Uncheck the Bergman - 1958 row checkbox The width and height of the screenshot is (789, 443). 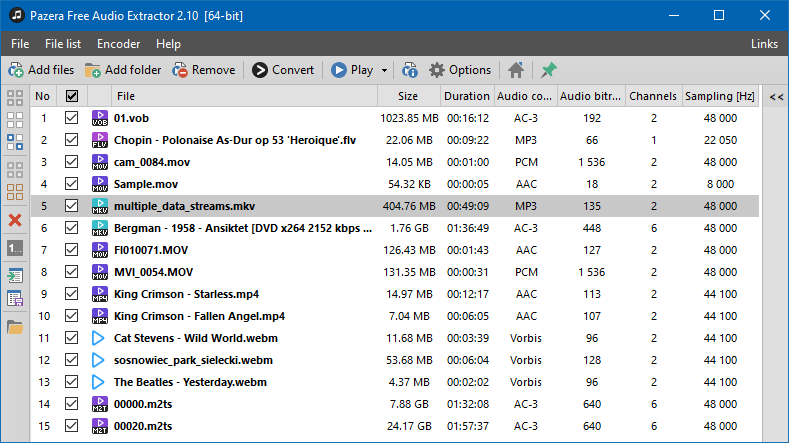tap(71, 228)
